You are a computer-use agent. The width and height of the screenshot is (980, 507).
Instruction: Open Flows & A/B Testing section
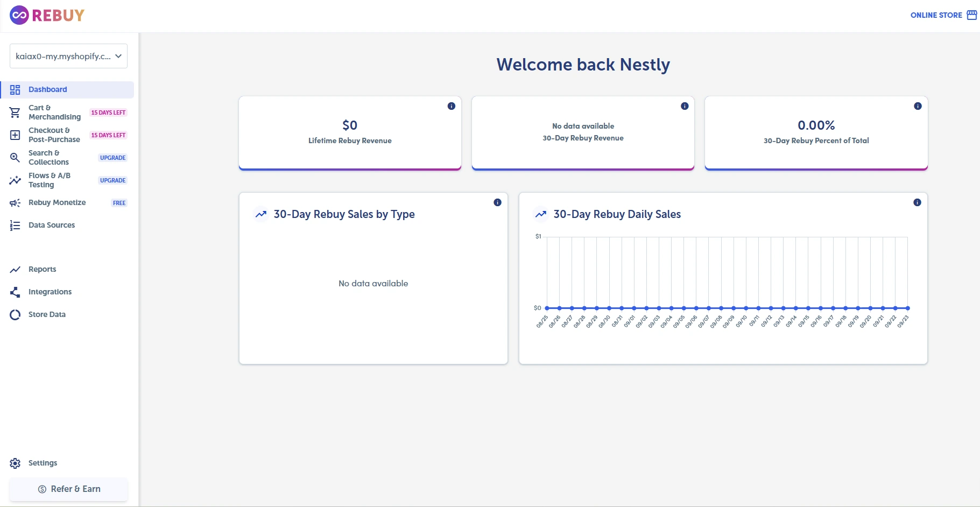[x=67, y=180]
